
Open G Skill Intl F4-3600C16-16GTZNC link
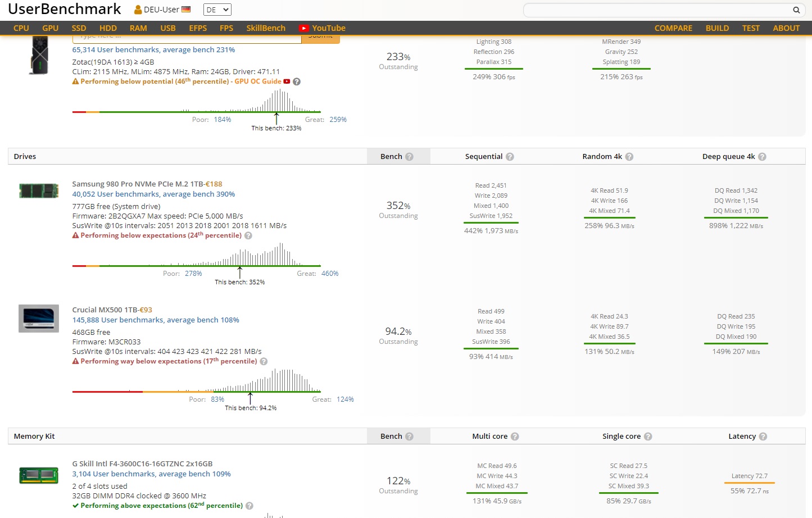point(142,464)
